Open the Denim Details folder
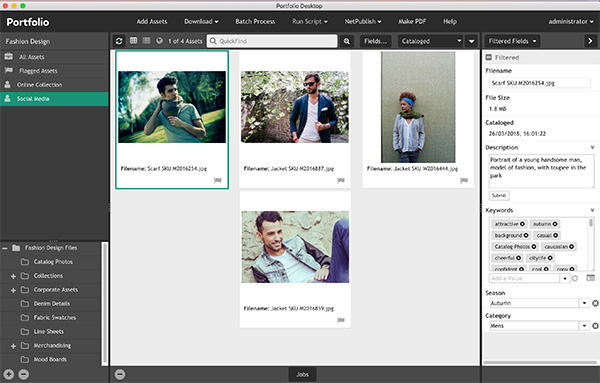The image size is (600, 383). [52, 303]
